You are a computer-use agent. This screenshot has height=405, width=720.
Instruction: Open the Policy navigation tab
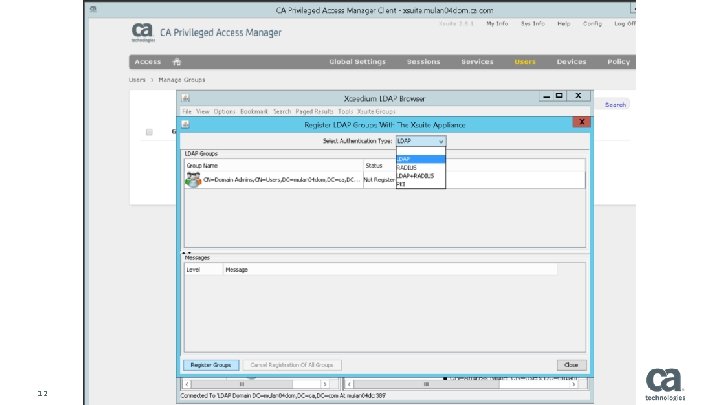(x=619, y=62)
